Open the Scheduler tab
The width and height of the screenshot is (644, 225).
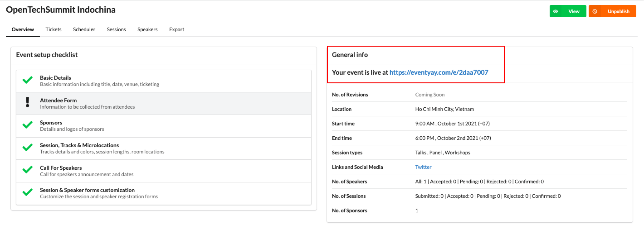click(x=84, y=29)
